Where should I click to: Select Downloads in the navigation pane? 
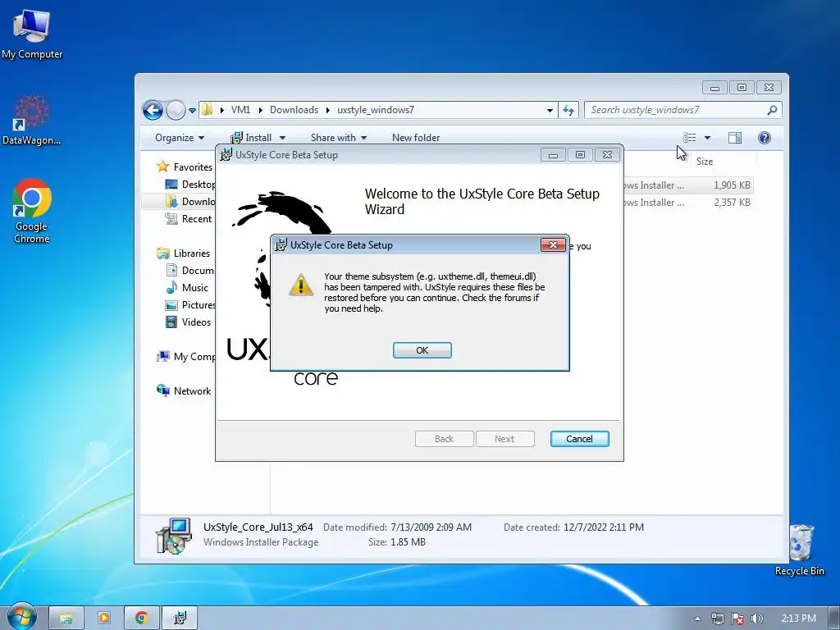190,202
